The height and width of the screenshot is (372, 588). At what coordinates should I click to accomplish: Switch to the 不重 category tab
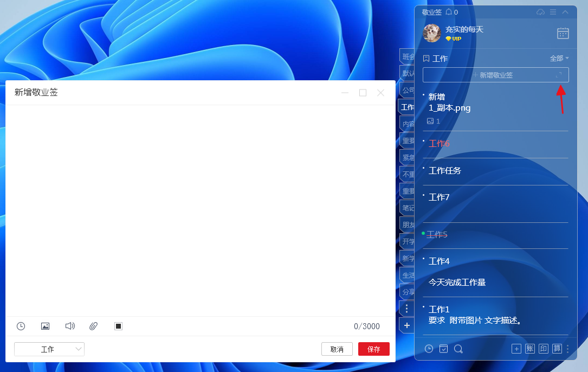coord(408,174)
